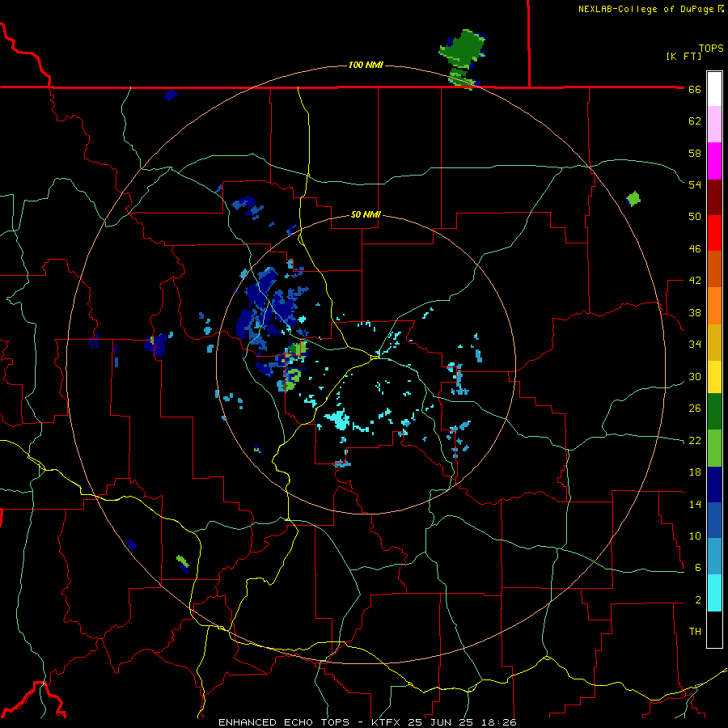
Task: Click the NEXLAB-College of DuPage credit text
Action: (x=650, y=9)
